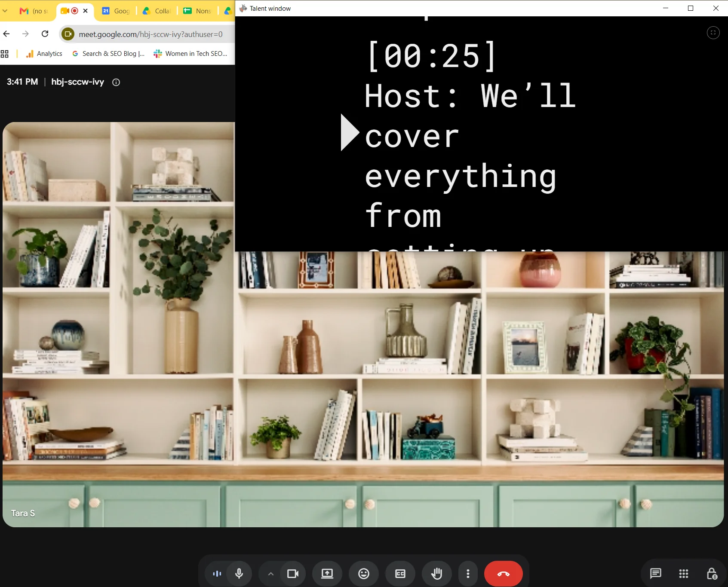The width and height of the screenshot is (728, 587).
Task: Focus the meet.google.com address bar
Action: tap(151, 34)
